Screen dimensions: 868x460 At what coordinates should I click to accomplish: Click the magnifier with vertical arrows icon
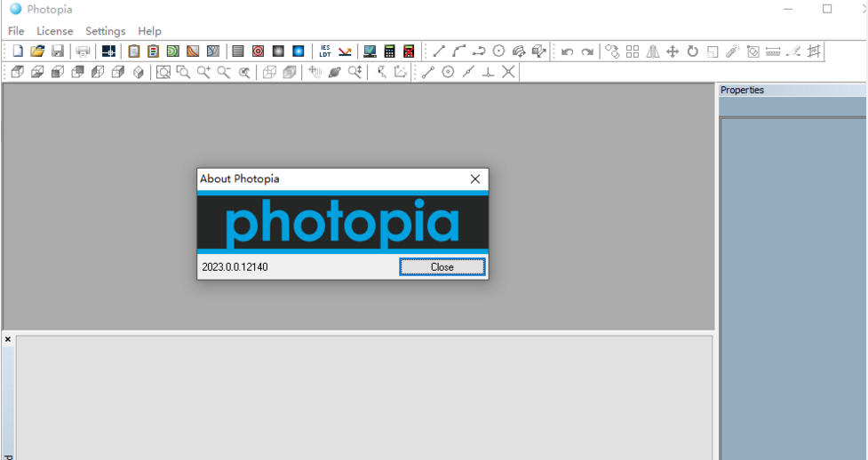click(354, 72)
